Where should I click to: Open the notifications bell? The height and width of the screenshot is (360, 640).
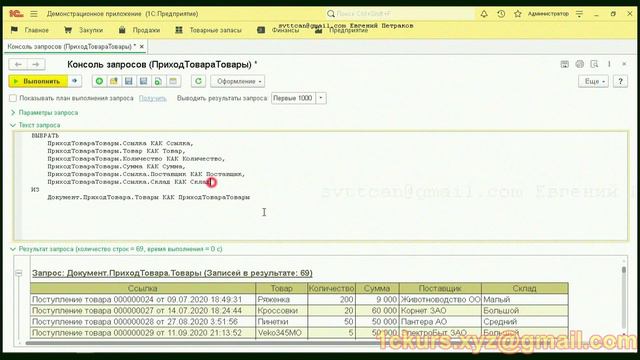(x=484, y=14)
